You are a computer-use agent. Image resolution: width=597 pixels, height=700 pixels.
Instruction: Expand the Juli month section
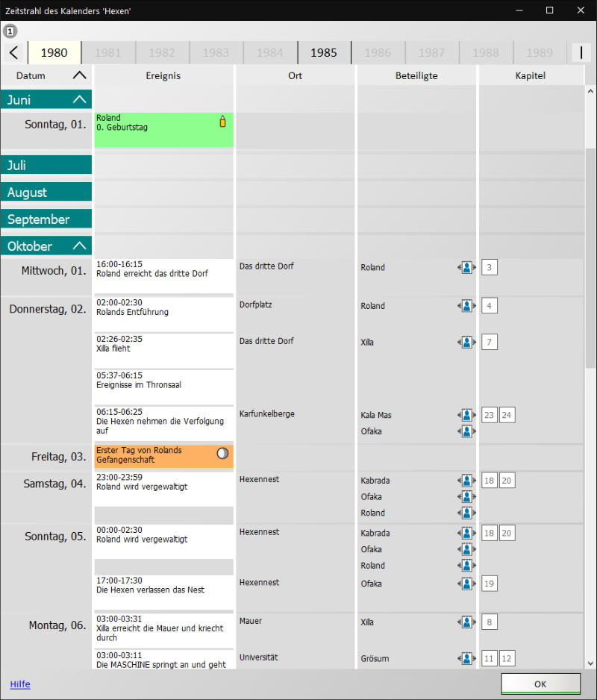pyautogui.click(x=46, y=166)
